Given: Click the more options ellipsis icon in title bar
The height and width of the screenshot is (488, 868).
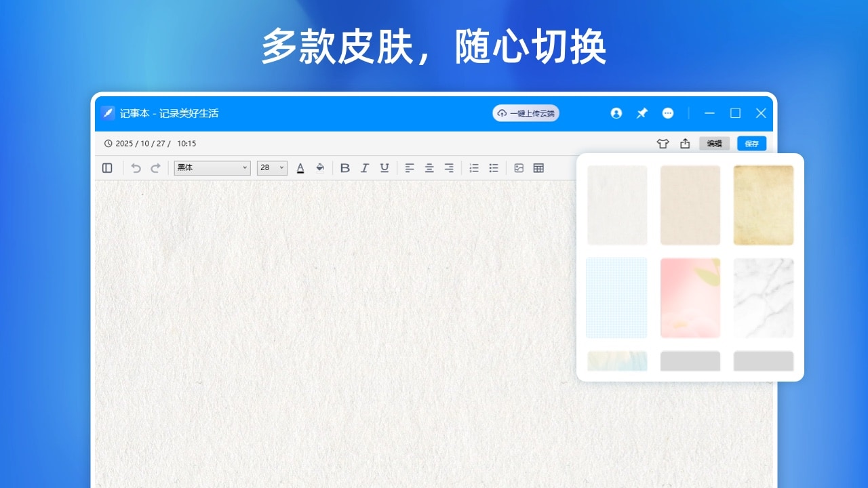Looking at the screenshot, I should 668,113.
